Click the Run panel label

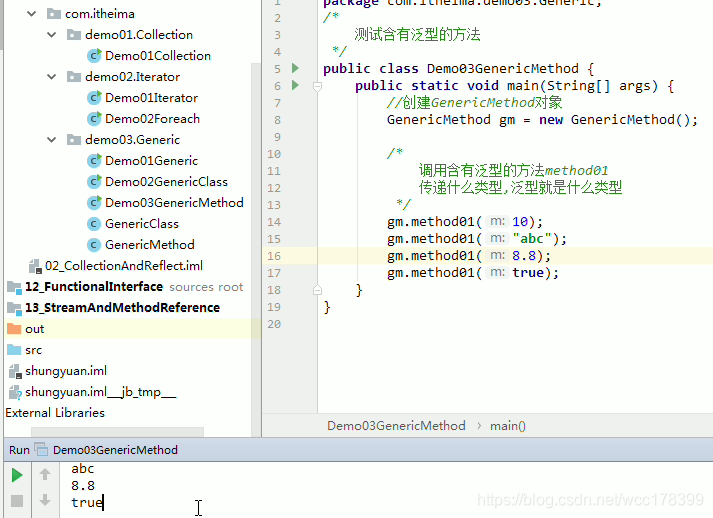pyautogui.click(x=19, y=450)
